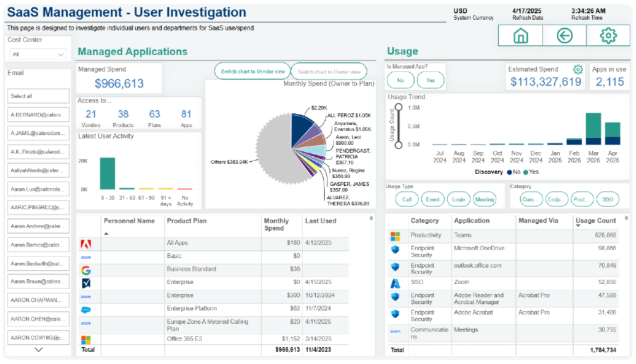
Task: Click the shield icon in the Microsoft OneDrive row
Action: click(x=395, y=249)
